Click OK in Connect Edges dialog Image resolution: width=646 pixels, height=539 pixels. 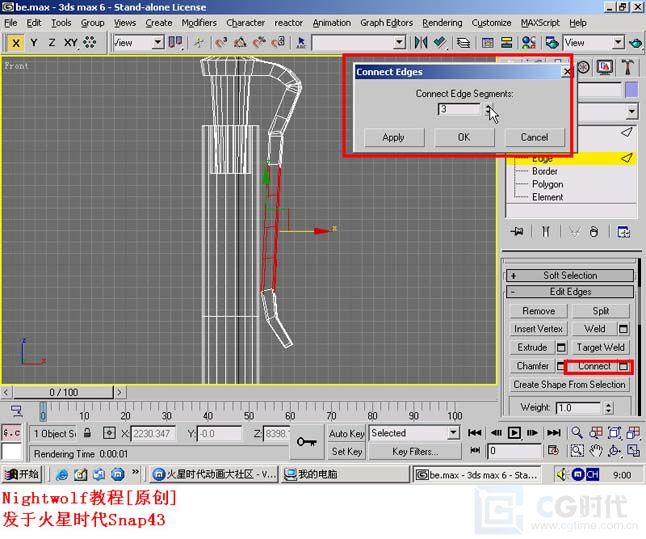pyautogui.click(x=464, y=137)
